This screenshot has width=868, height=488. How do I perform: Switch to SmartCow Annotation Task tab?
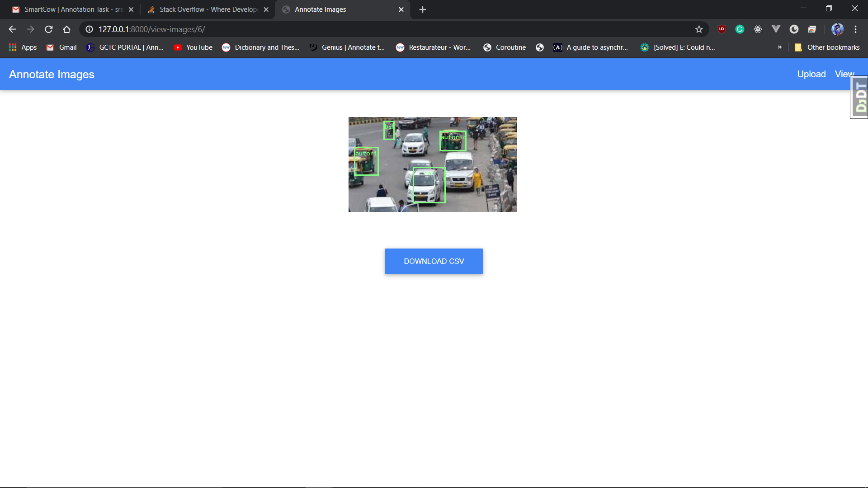(72, 9)
